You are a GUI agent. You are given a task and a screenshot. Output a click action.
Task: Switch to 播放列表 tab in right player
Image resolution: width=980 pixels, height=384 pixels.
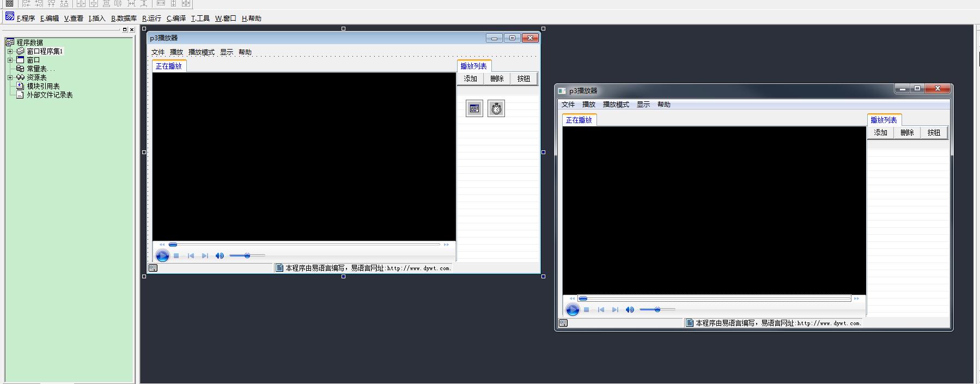[x=884, y=120]
